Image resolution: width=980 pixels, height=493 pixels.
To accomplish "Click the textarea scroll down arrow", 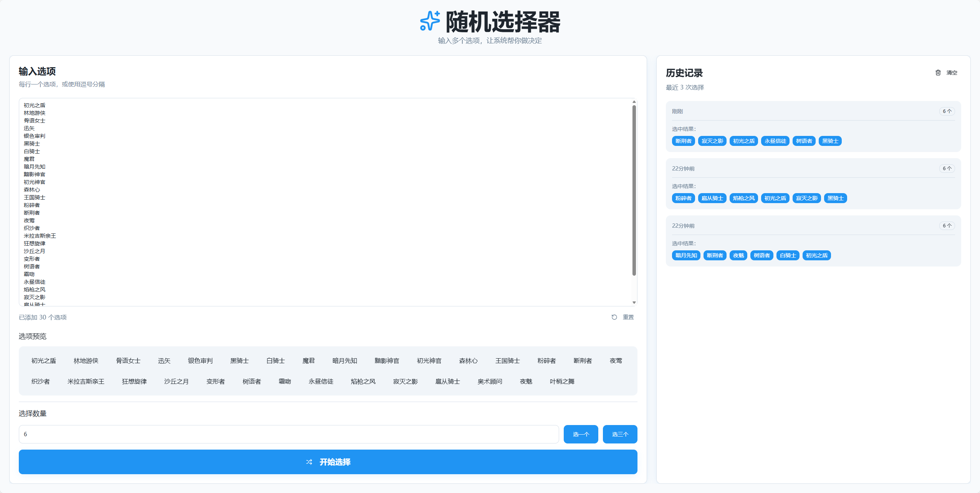I will point(634,303).
